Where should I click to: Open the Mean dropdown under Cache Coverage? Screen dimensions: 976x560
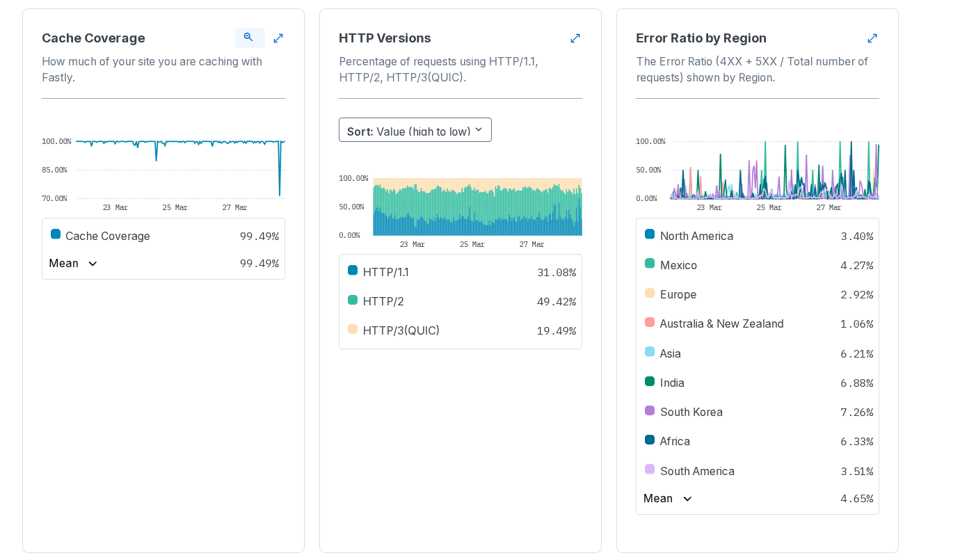click(74, 264)
